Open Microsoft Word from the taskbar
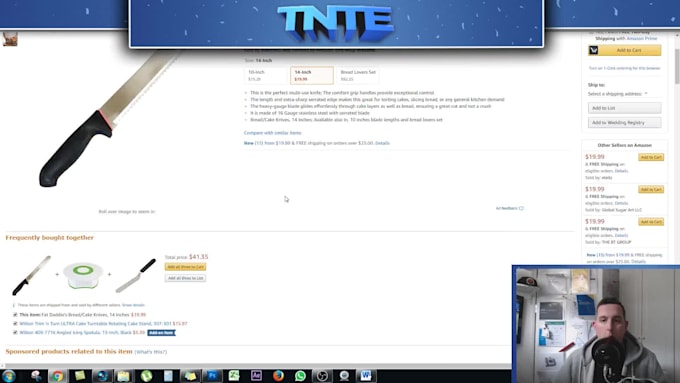 [x=366, y=376]
